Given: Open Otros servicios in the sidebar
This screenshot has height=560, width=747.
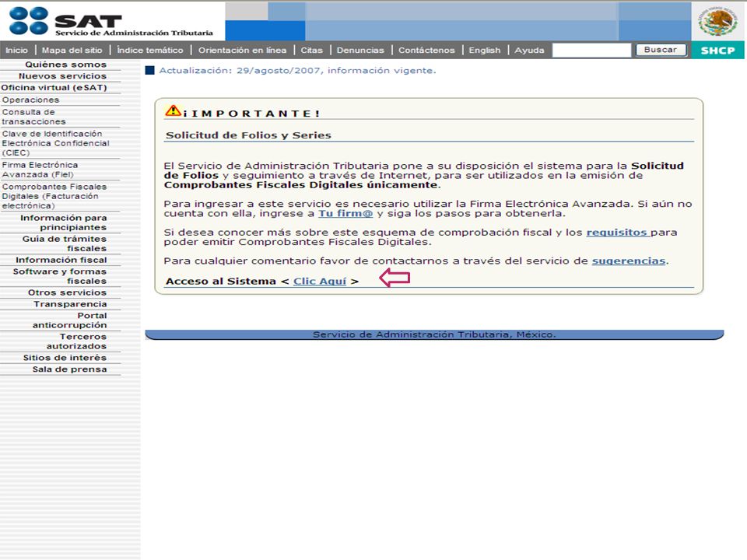Looking at the screenshot, I should pos(67,292).
